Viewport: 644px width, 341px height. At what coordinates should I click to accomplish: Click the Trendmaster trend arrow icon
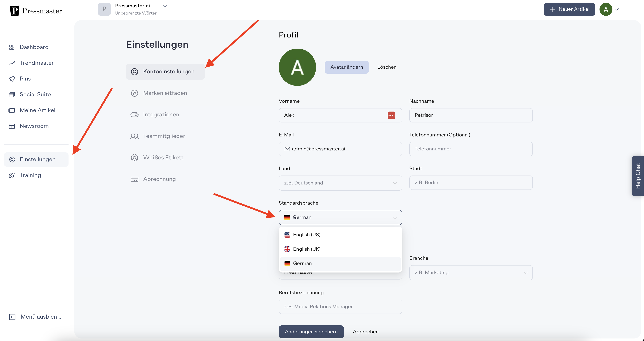pos(12,63)
